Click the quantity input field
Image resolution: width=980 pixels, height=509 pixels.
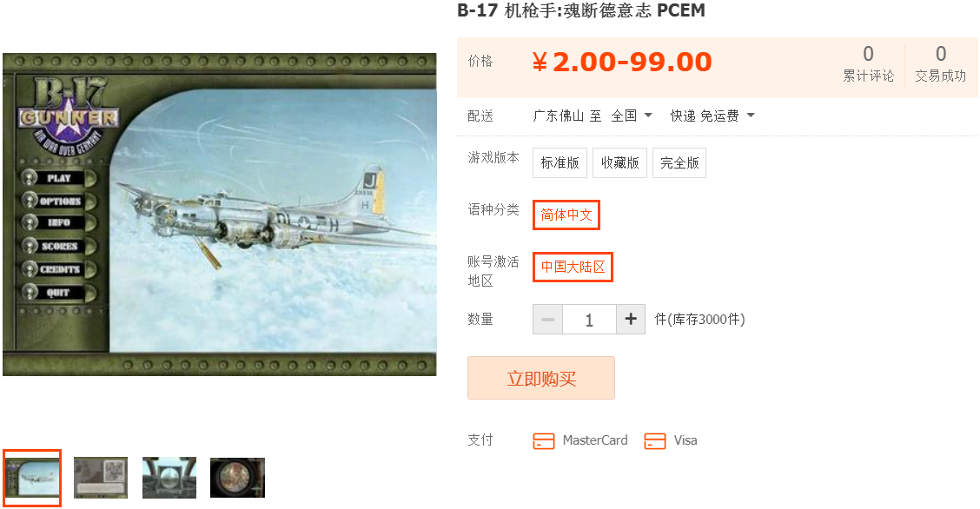point(589,319)
